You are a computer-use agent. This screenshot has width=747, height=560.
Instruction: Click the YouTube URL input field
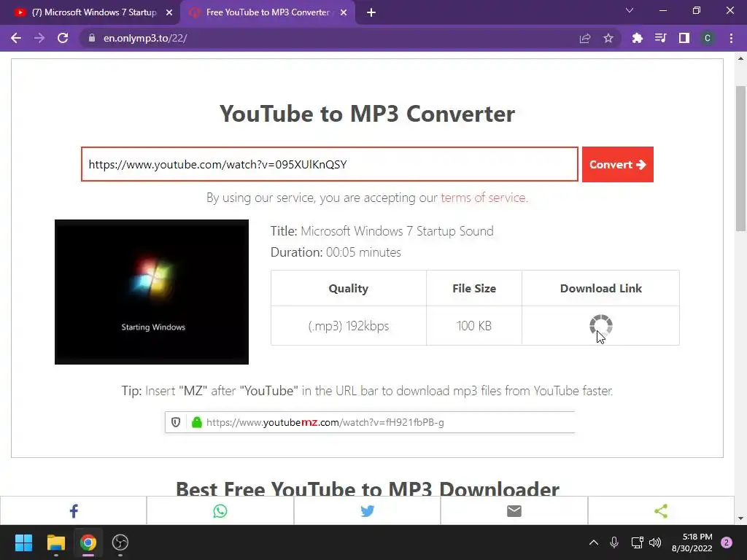click(330, 164)
